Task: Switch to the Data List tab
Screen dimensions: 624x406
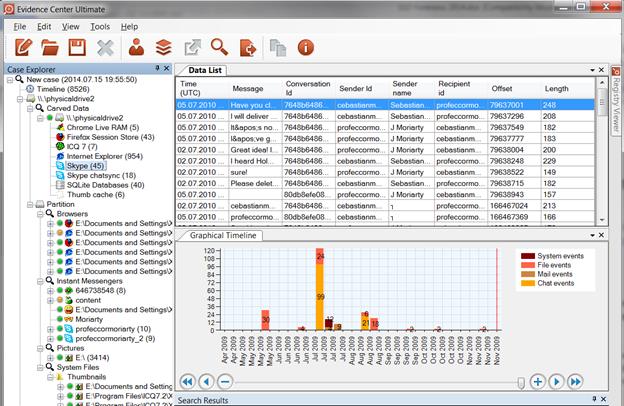Action: point(205,70)
